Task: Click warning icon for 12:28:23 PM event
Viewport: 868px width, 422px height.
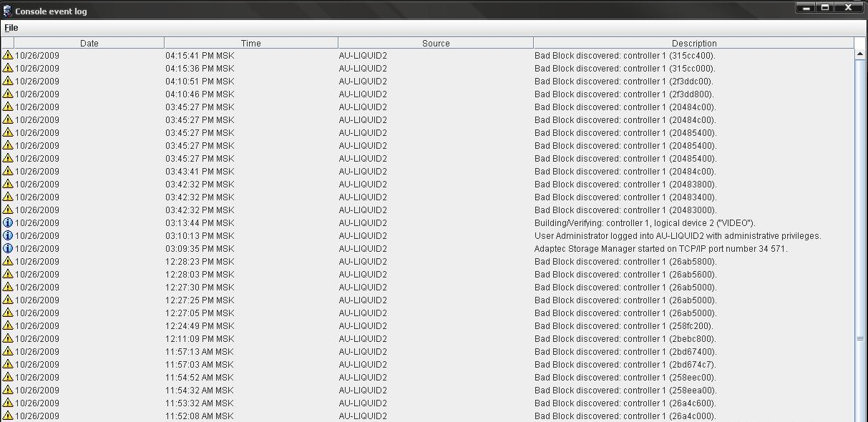Action: coord(8,262)
